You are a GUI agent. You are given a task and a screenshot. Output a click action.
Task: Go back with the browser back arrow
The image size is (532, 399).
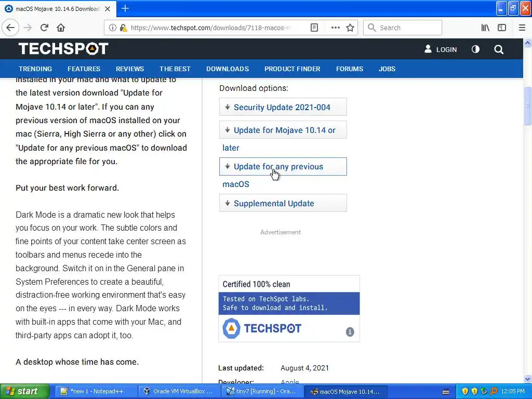click(x=10, y=28)
